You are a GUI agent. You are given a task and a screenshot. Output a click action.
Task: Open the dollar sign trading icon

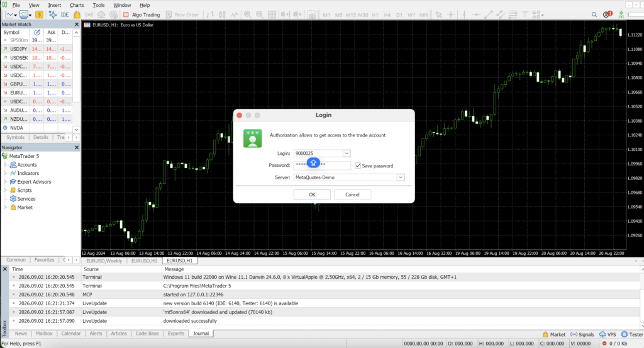(x=39, y=15)
